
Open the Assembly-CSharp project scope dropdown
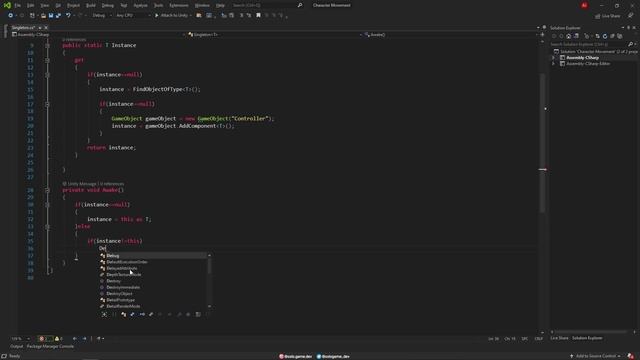click(98, 35)
